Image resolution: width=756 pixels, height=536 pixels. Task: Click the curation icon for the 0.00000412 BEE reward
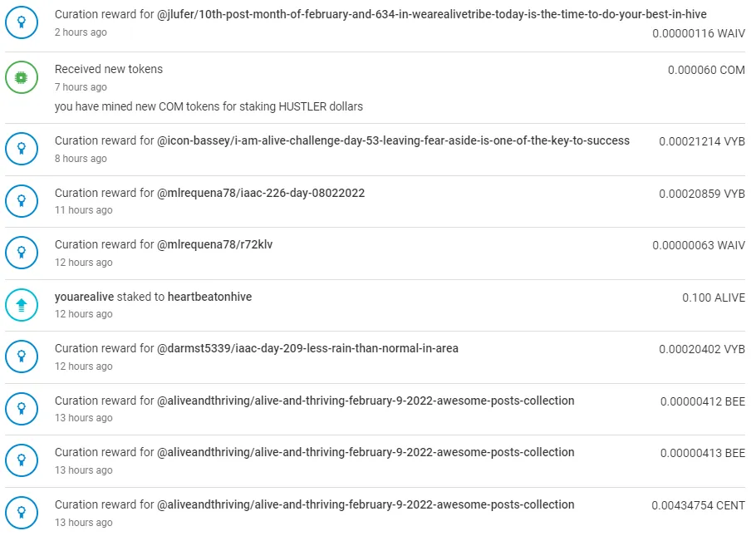[22, 409]
